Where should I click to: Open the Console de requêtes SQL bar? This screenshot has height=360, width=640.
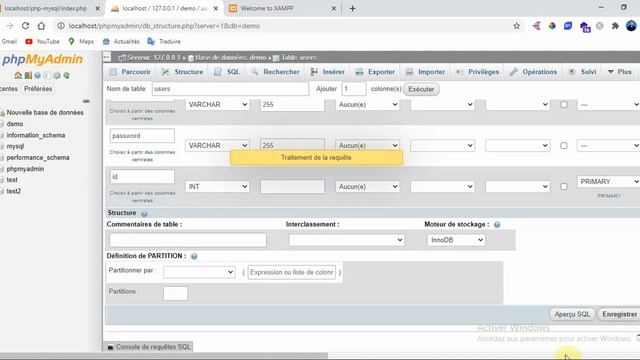(x=149, y=347)
